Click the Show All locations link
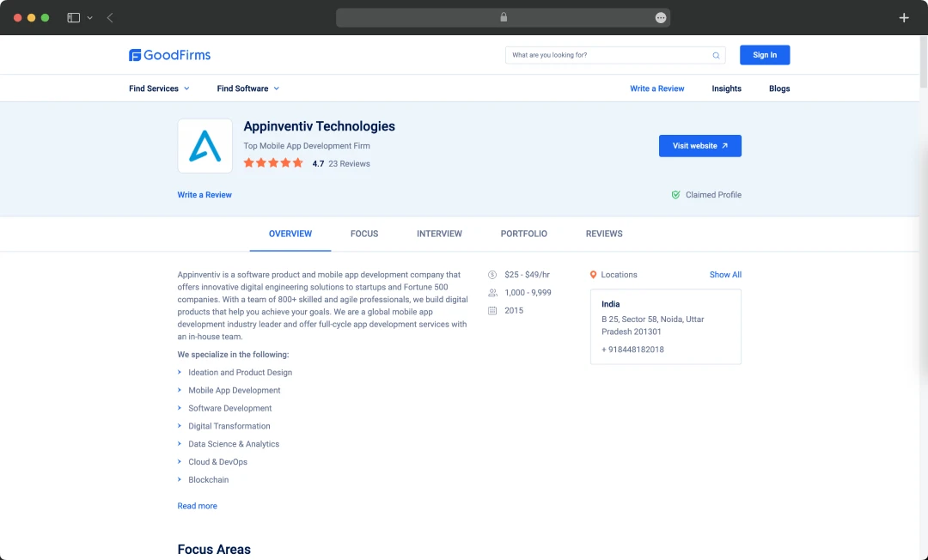This screenshot has width=928, height=560. pyautogui.click(x=725, y=274)
